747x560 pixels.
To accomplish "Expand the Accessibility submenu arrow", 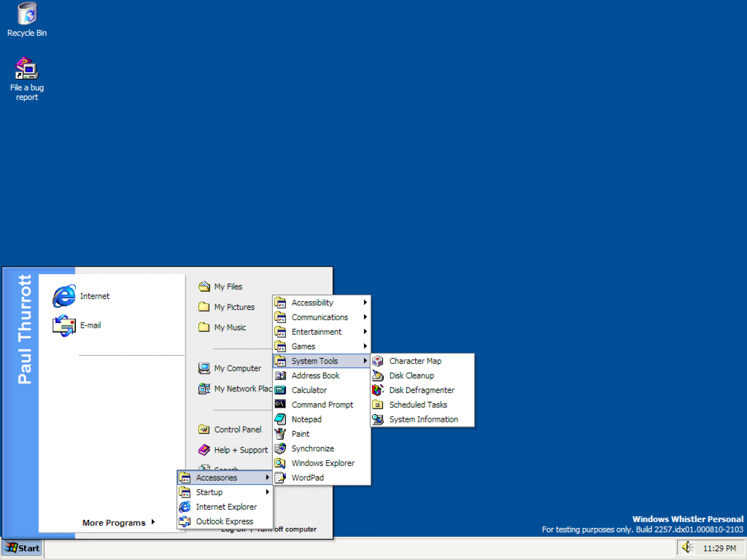I will [365, 302].
